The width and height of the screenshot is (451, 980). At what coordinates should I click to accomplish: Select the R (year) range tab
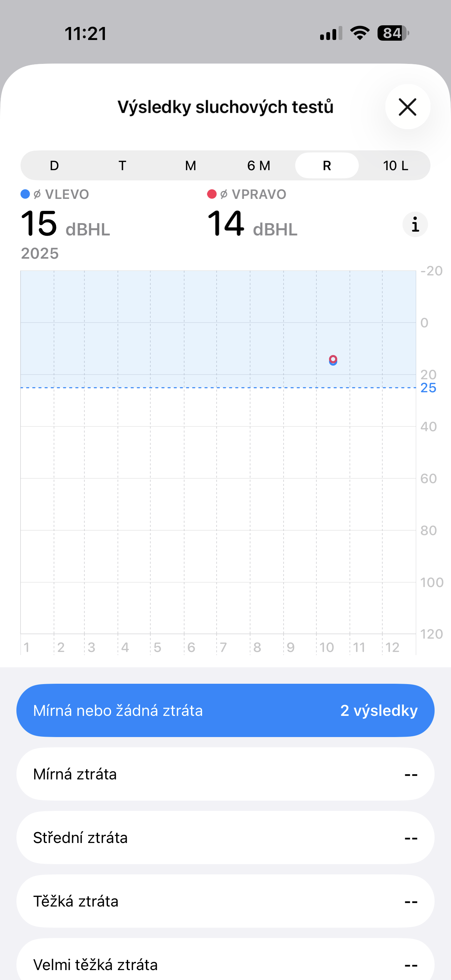(327, 166)
